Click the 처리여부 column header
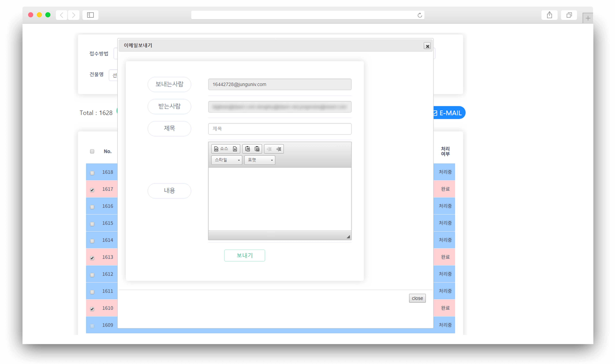 (x=445, y=151)
